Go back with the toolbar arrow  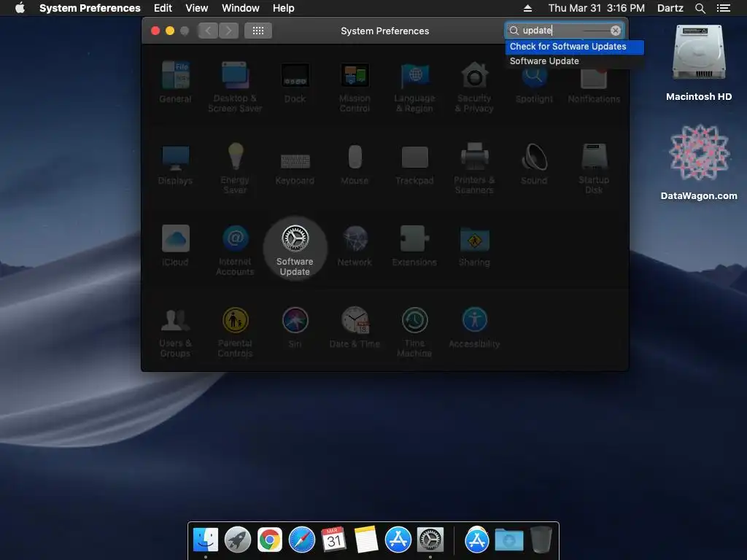point(208,31)
